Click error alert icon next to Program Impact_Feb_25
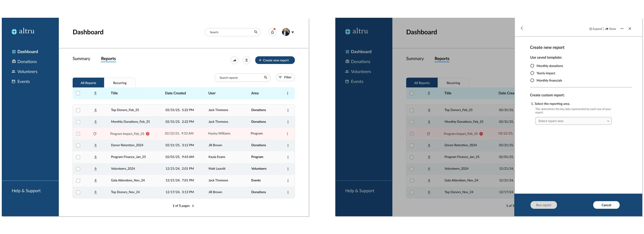The image size is (644, 234). 148,134
